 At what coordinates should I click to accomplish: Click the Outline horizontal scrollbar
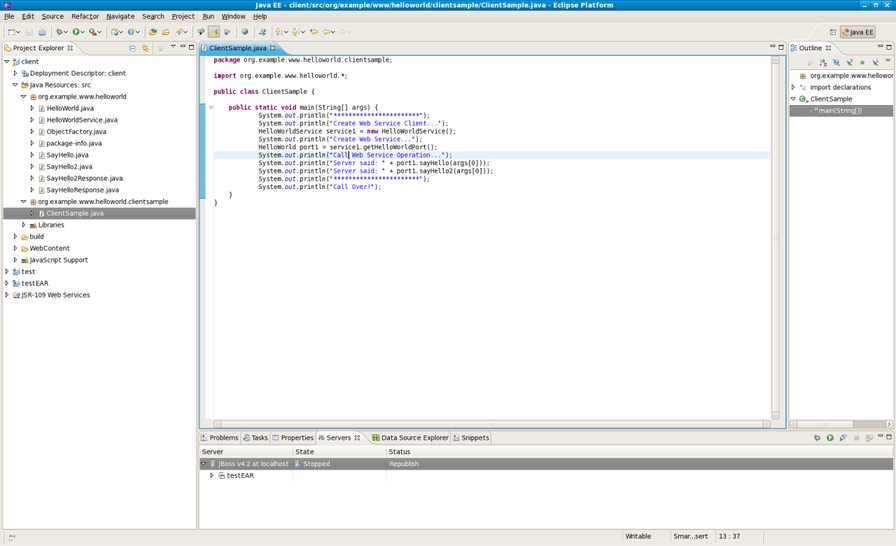pos(825,424)
